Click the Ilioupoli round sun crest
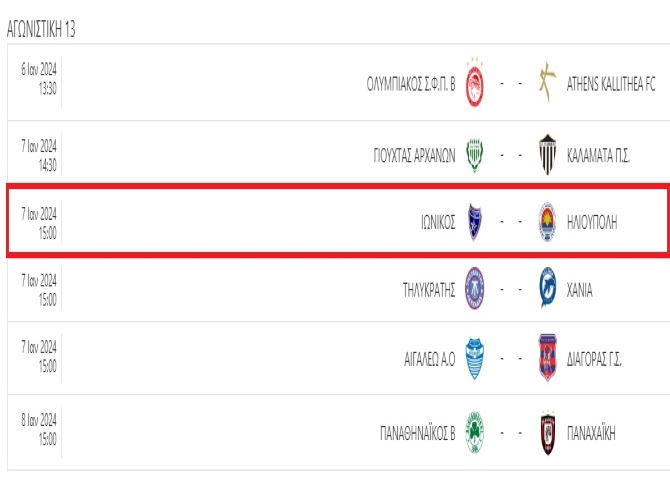Image resolution: width=670 pixels, height=480 pixels. 547,222
